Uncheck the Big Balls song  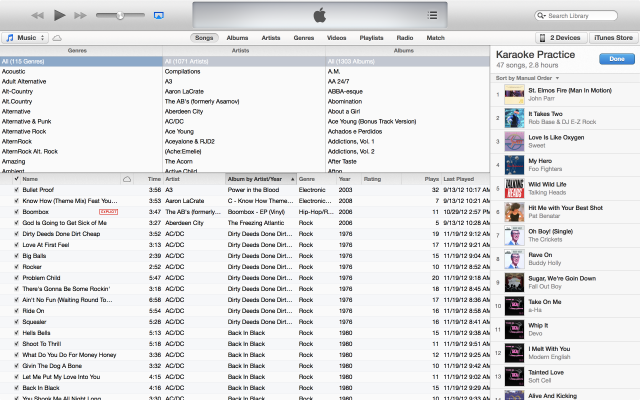pos(16,256)
